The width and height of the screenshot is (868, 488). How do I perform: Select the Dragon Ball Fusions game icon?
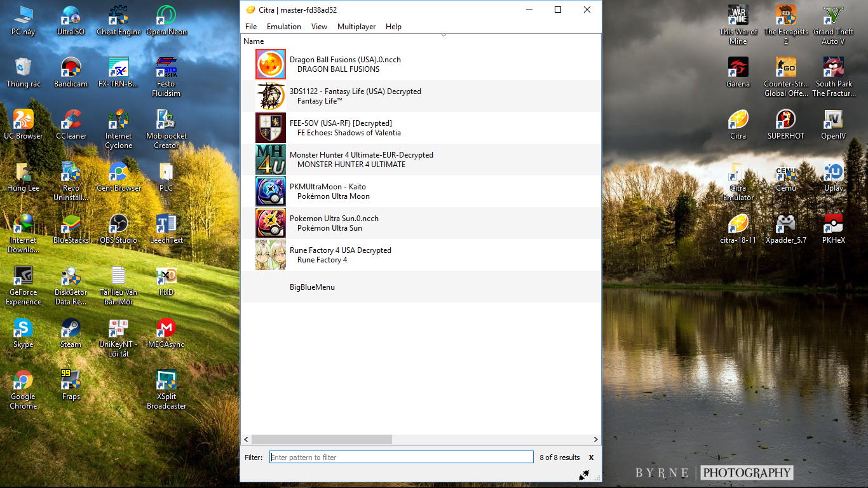pos(271,64)
